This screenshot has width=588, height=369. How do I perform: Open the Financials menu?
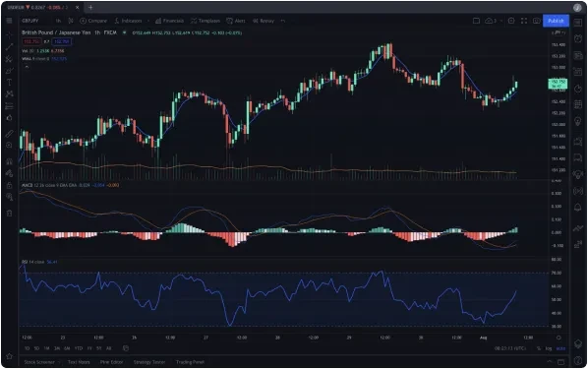click(x=169, y=21)
